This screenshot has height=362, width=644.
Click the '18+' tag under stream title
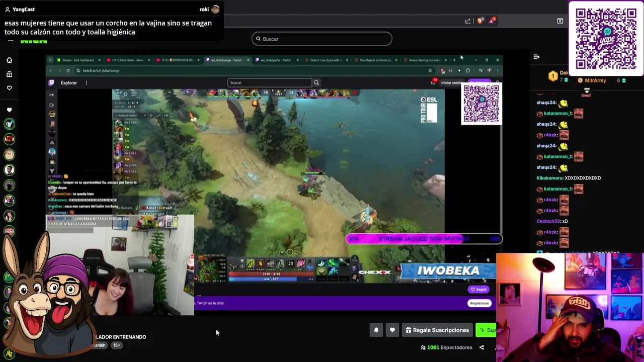tap(117, 345)
